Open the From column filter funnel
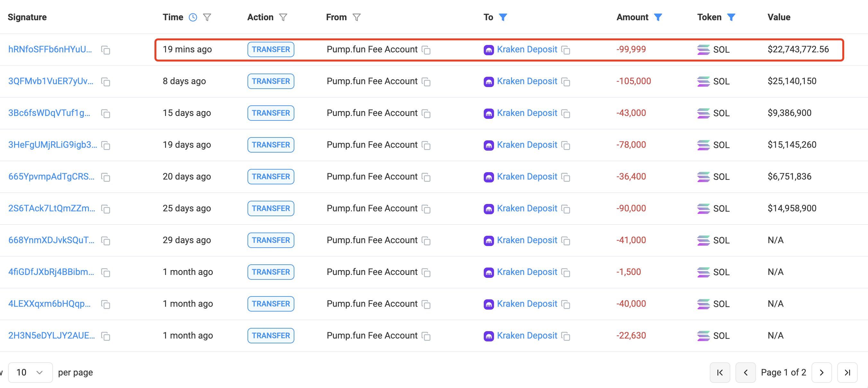This screenshot has width=868, height=388. click(x=357, y=17)
